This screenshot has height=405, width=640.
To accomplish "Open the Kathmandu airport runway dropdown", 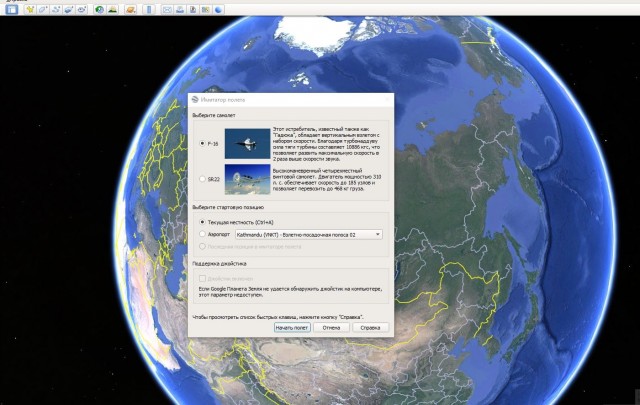I will coord(309,234).
